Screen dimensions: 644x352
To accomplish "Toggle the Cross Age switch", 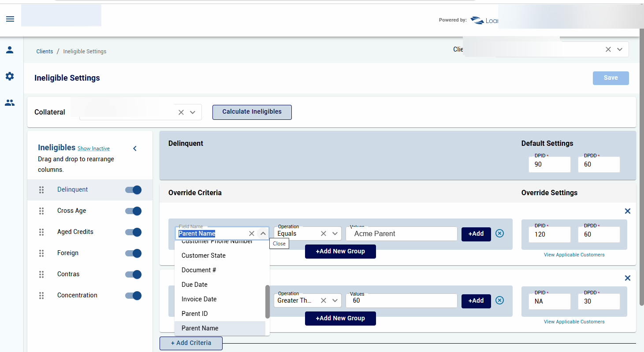I will click(x=134, y=211).
